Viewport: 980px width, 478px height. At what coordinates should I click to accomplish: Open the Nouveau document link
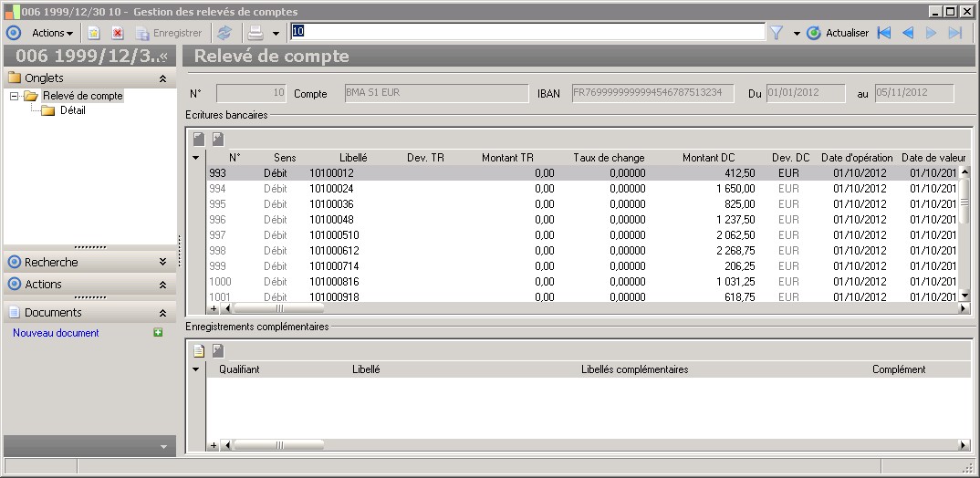point(56,333)
